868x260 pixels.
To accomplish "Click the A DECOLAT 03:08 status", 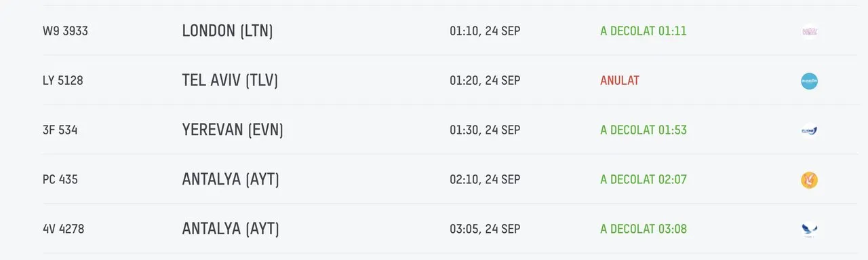I will 644,229.
